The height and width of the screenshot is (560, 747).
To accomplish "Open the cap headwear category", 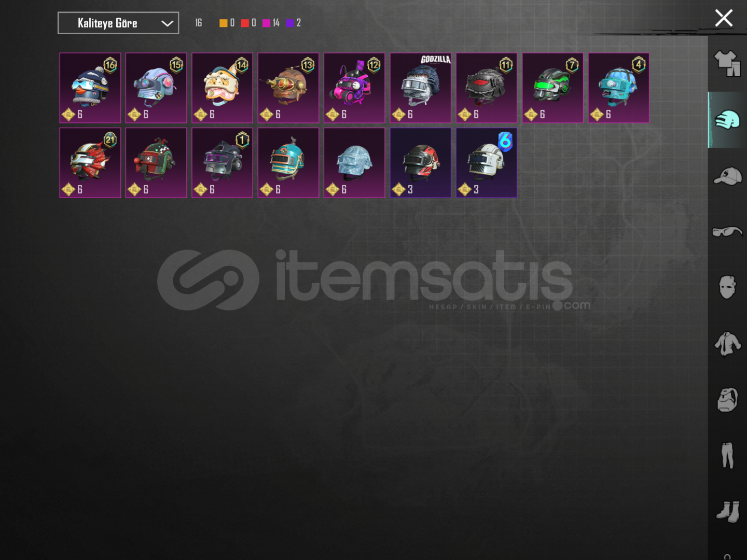I will [x=727, y=176].
